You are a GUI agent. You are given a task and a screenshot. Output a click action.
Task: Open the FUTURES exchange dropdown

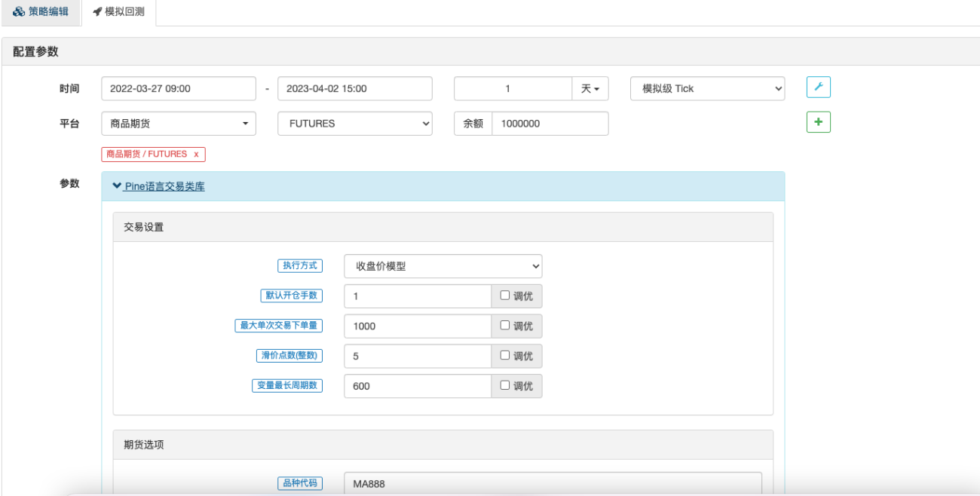pos(355,124)
